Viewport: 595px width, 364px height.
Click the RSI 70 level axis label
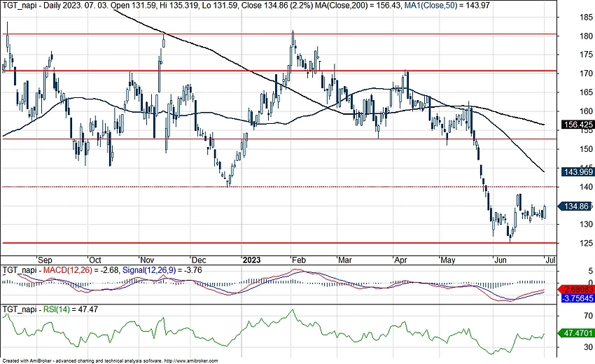tap(588, 316)
